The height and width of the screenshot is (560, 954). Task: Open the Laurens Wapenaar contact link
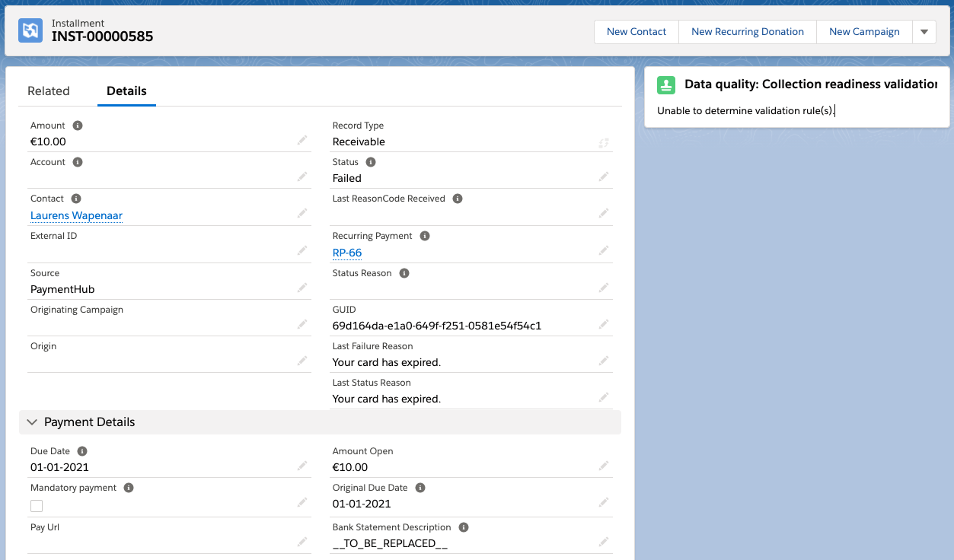[x=76, y=215]
